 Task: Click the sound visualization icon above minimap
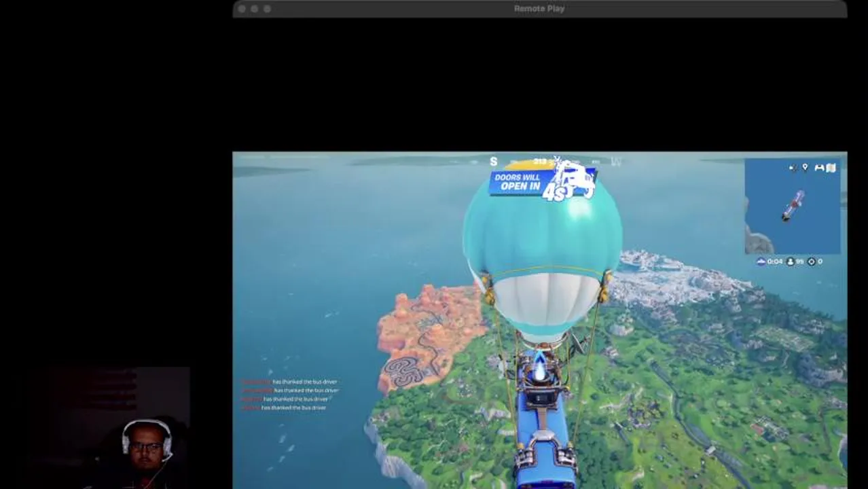pyautogui.click(x=793, y=167)
